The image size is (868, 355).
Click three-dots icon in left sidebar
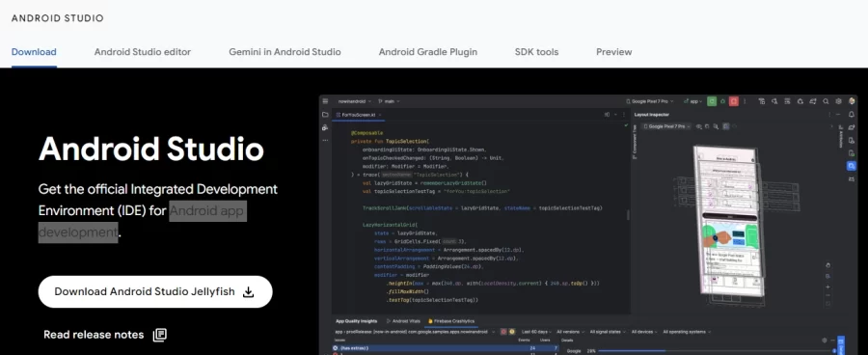326,140
